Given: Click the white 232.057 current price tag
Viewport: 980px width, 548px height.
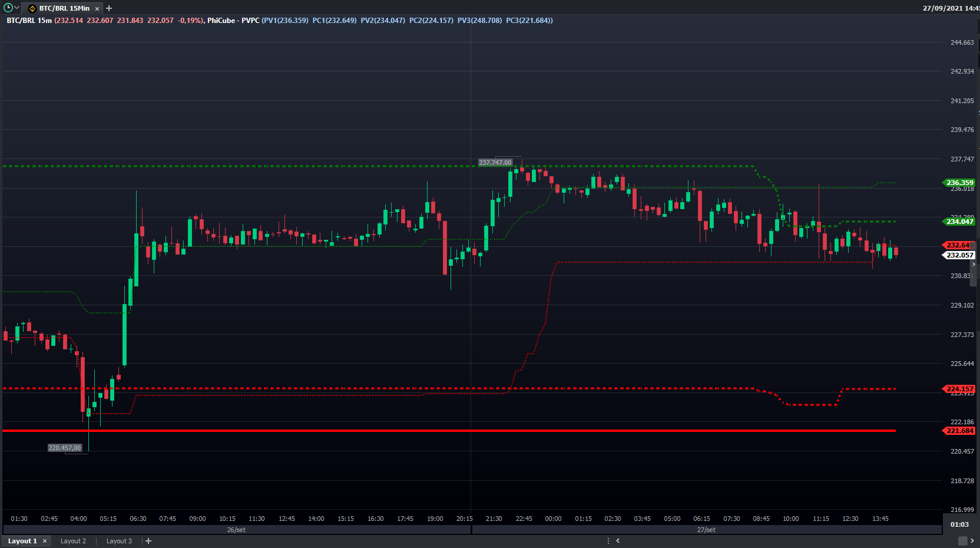Looking at the screenshot, I should coord(959,255).
